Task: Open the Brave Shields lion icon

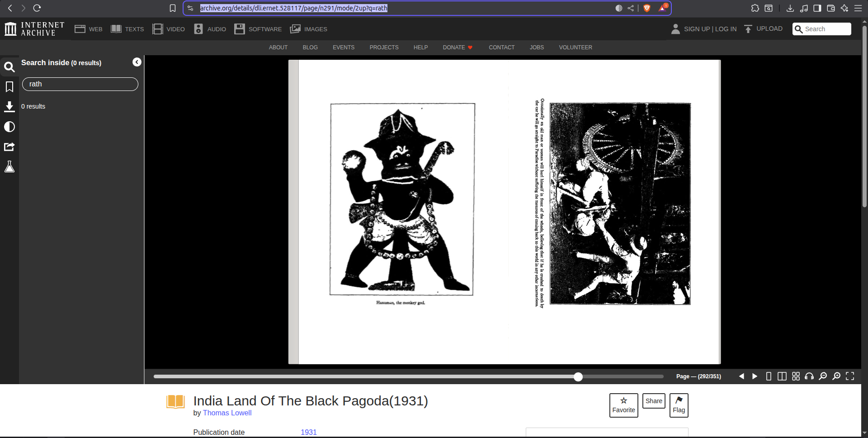Action: 647,8
